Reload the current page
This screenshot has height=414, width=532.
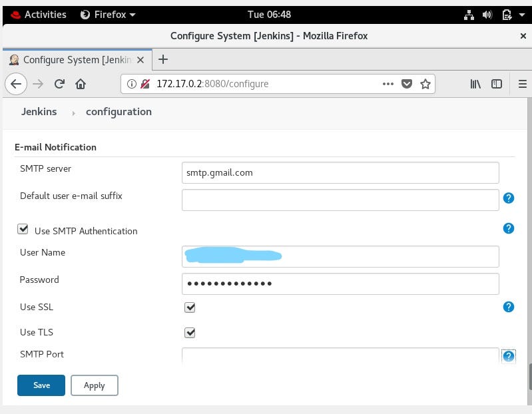point(59,84)
